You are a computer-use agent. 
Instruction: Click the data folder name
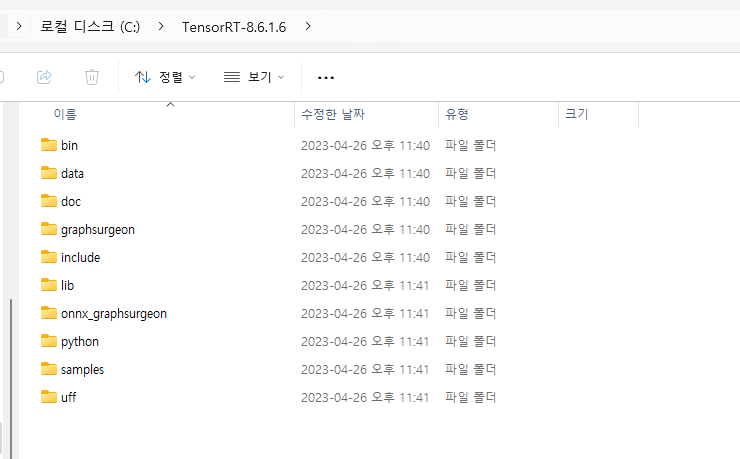[x=72, y=174]
